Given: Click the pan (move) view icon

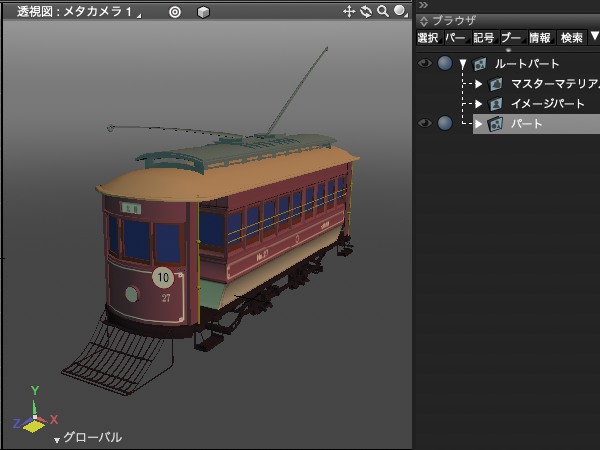Looking at the screenshot, I should tap(349, 12).
